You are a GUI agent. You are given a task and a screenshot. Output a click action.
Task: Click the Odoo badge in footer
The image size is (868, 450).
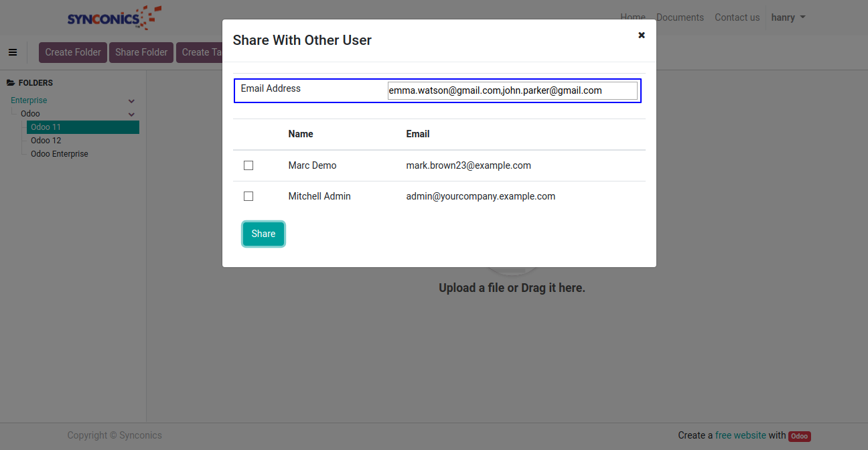tap(799, 436)
